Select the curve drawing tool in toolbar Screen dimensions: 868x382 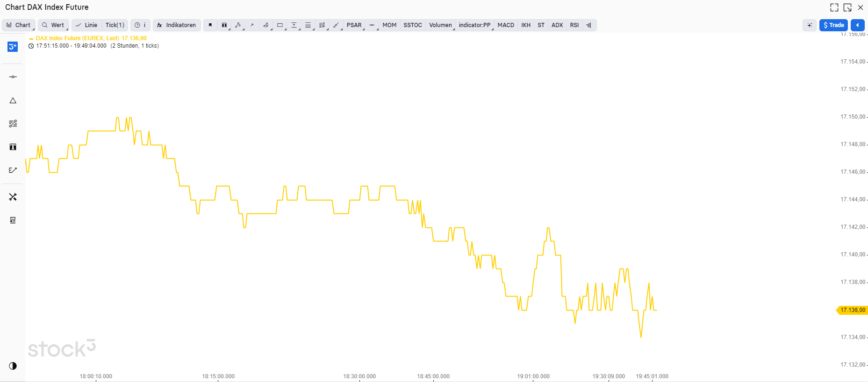(266, 25)
